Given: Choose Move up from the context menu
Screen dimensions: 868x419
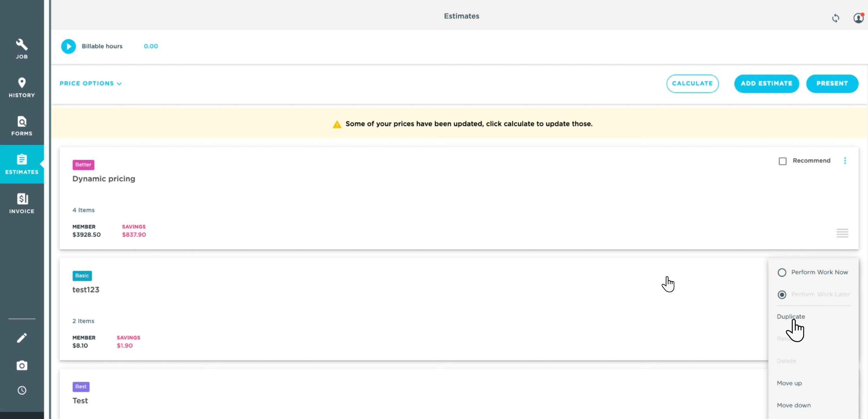Looking at the screenshot, I should click(x=789, y=383).
